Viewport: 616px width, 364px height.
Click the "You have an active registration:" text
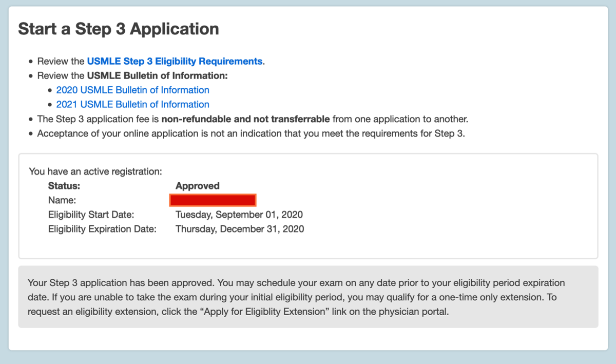tap(95, 171)
